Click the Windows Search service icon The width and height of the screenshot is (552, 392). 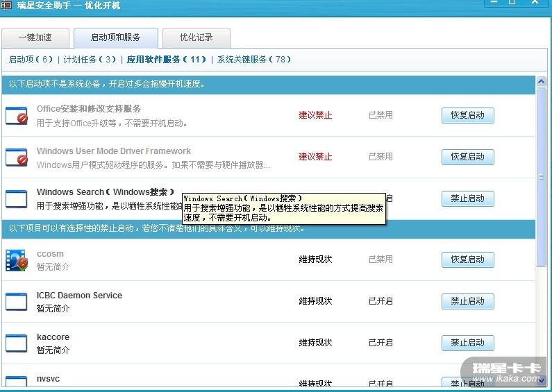17,198
